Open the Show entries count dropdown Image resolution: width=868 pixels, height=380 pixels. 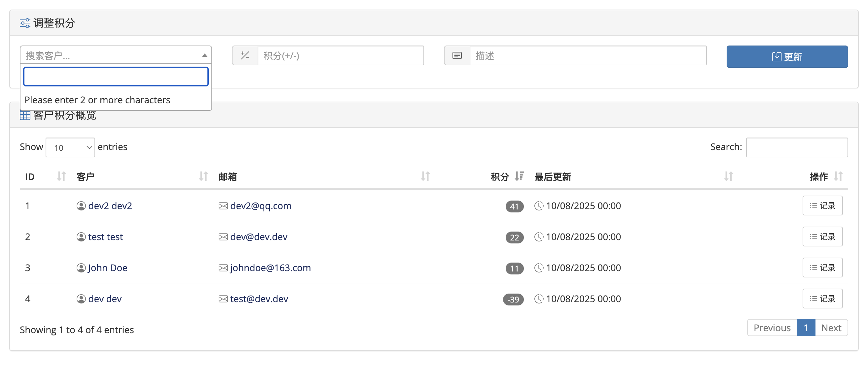point(70,147)
